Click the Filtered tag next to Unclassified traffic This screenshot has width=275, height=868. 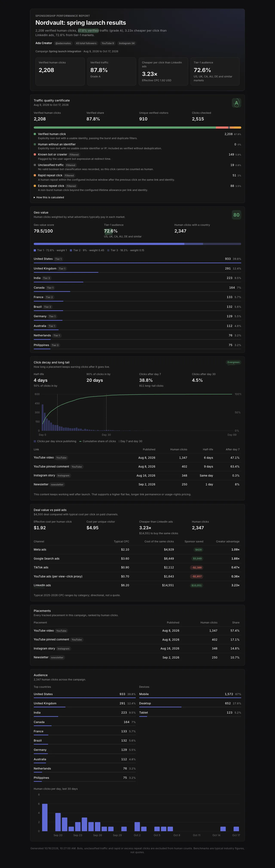71,165
